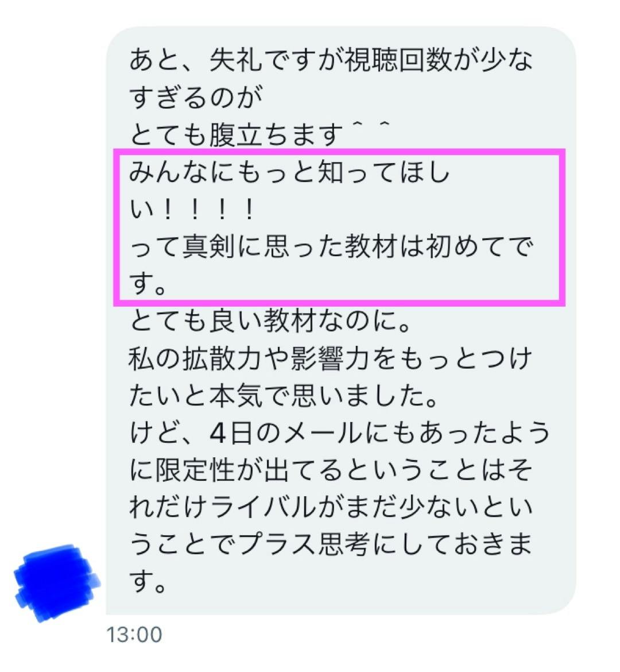Click the line たいと本気で思いました。

(283, 396)
